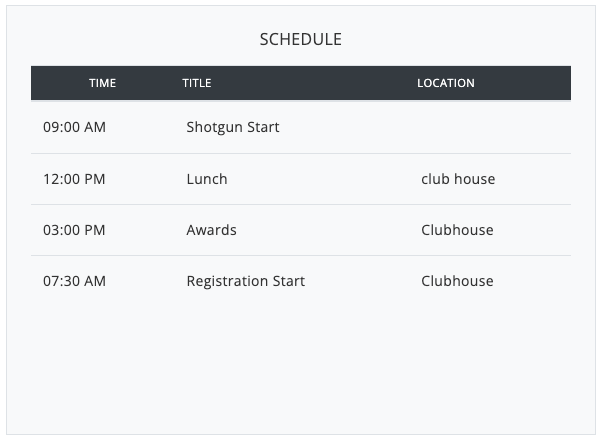The image size is (605, 446).
Task: Click Clubhouse location in Registration Start row
Action: 457,281
